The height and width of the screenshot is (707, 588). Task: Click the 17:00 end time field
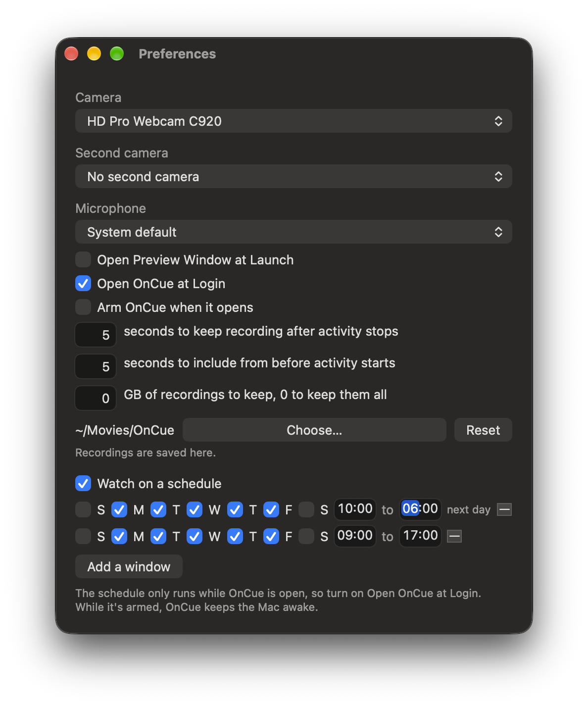[420, 536]
